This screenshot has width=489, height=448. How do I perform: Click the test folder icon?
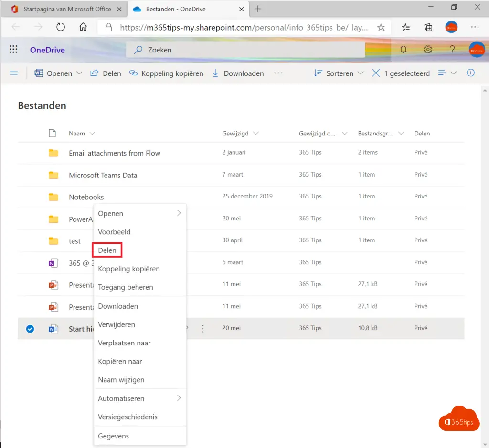[53, 241]
